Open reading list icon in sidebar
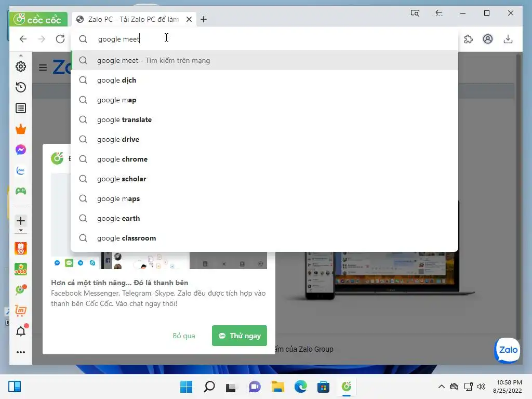This screenshot has width=532, height=399. click(21, 108)
